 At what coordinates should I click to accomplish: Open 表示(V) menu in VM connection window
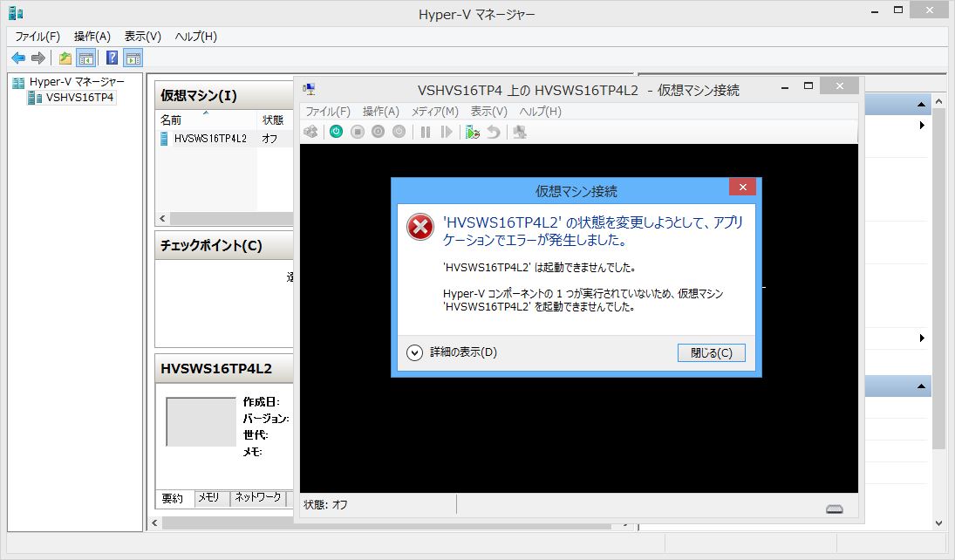click(488, 112)
